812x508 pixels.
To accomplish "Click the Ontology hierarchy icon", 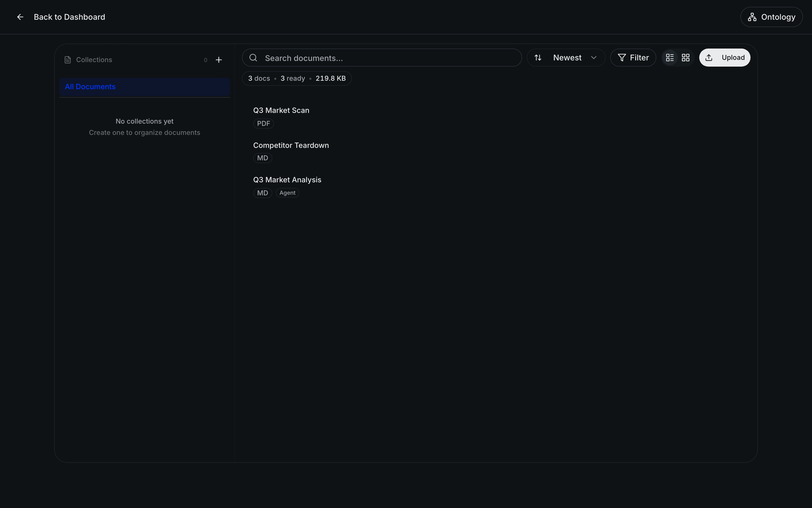I will point(752,17).
